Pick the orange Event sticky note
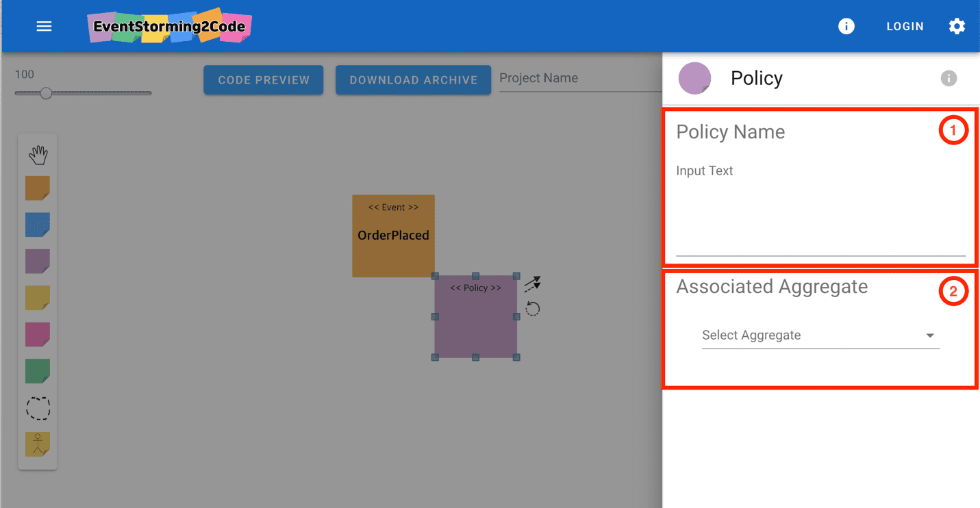The width and height of the screenshot is (980, 508). click(x=38, y=188)
